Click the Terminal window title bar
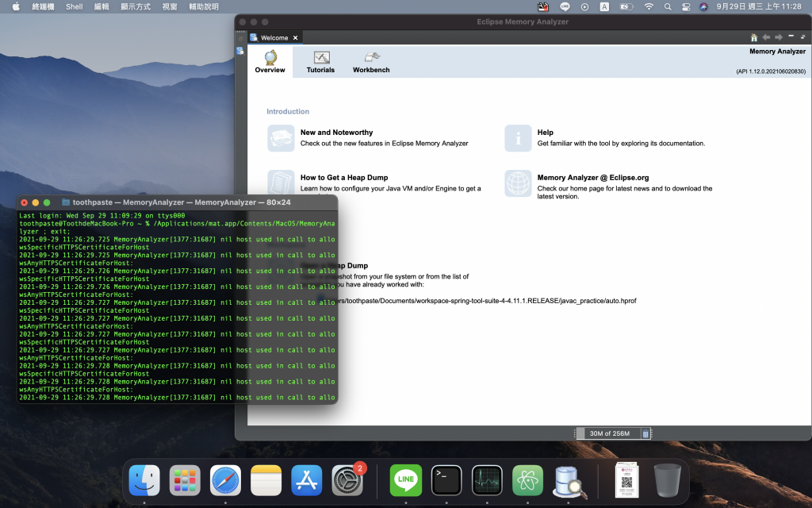The width and height of the screenshot is (812, 508). (x=177, y=202)
